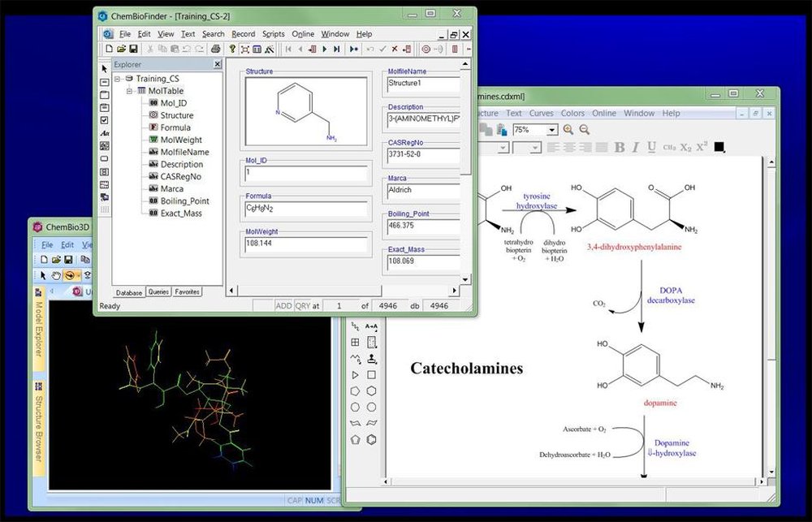Toggle Bold formatting in ChemDraw
The width and height of the screenshot is (812, 522).
[620, 148]
